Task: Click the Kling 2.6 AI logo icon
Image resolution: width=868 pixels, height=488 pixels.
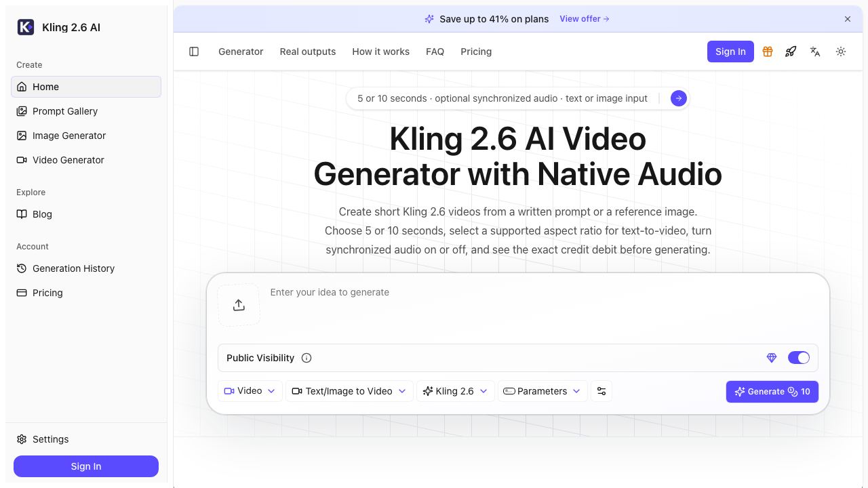Action: 25,27
